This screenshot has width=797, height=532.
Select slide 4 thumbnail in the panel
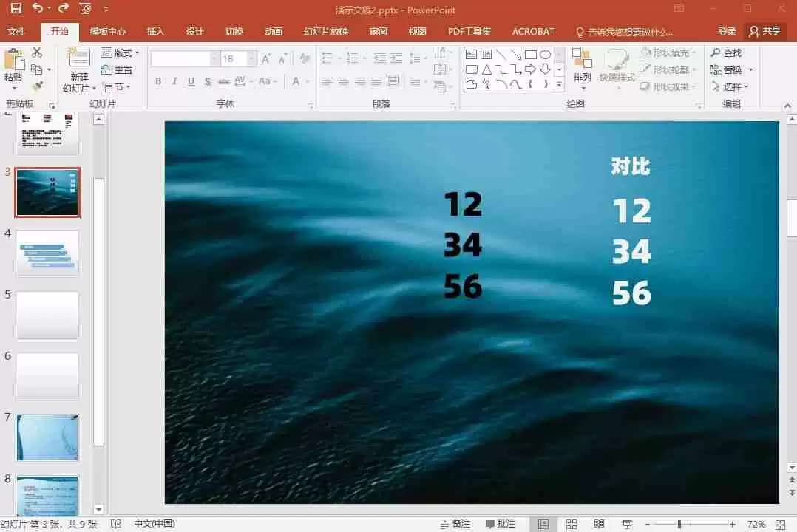[x=47, y=253]
